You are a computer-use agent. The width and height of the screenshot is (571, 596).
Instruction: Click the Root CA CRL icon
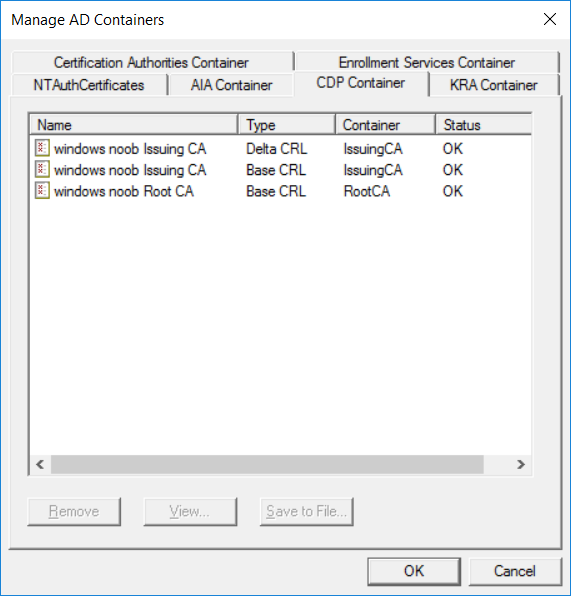(42, 191)
